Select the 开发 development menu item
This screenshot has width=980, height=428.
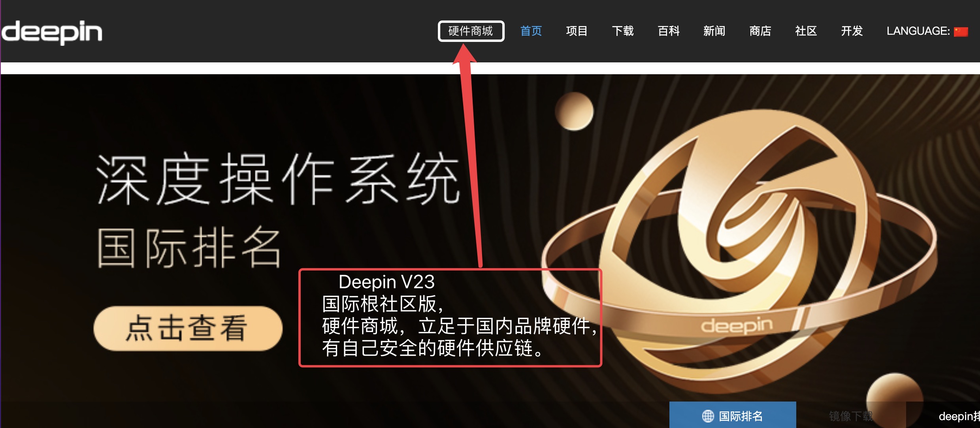pos(852,31)
